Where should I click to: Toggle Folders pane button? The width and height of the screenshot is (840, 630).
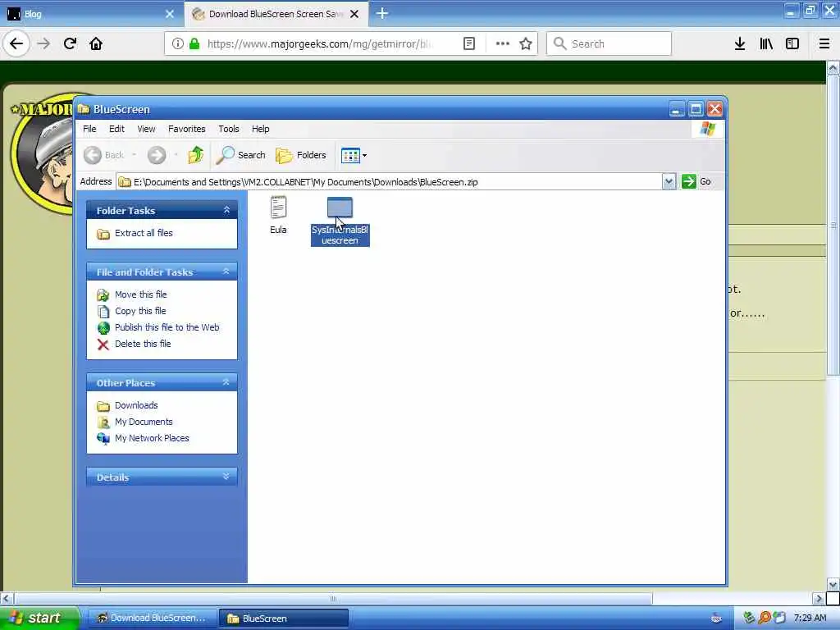click(301, 155)
